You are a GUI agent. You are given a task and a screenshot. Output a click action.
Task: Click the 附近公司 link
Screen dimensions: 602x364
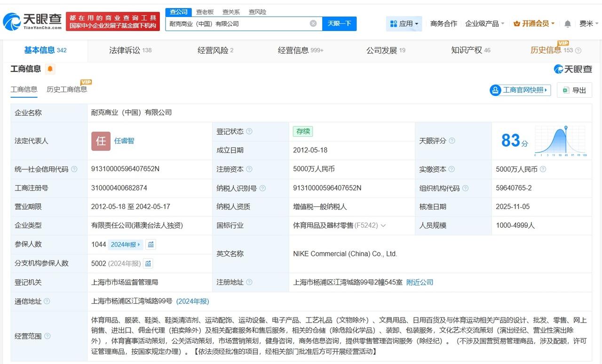tap(420, 282)
